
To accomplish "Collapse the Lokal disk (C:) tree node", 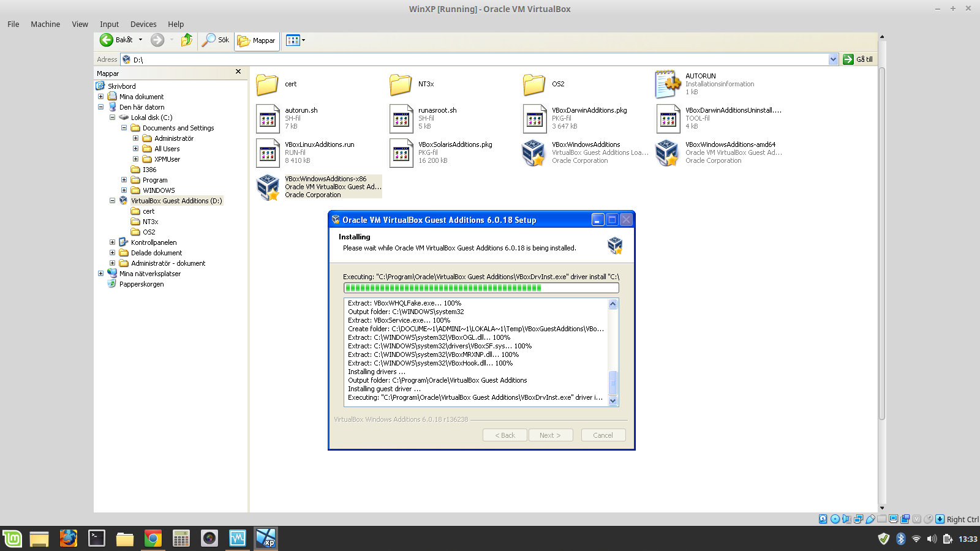I will [112, 118].
